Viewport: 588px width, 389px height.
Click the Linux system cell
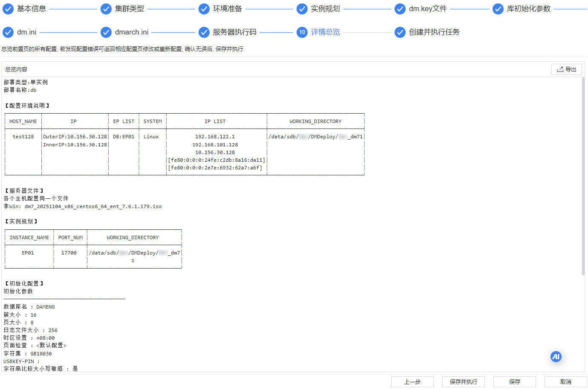[151, 137]
